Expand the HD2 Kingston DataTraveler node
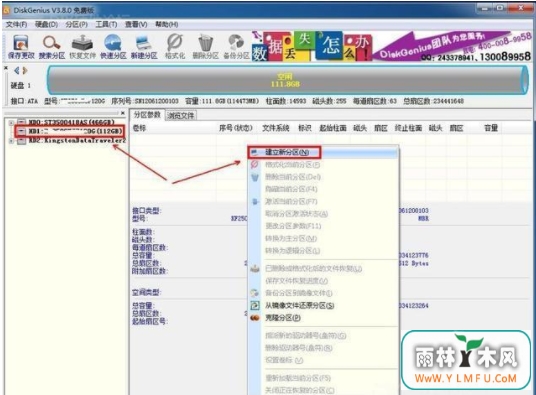Viewport: 536px width, 395px height. pos(11,140)
